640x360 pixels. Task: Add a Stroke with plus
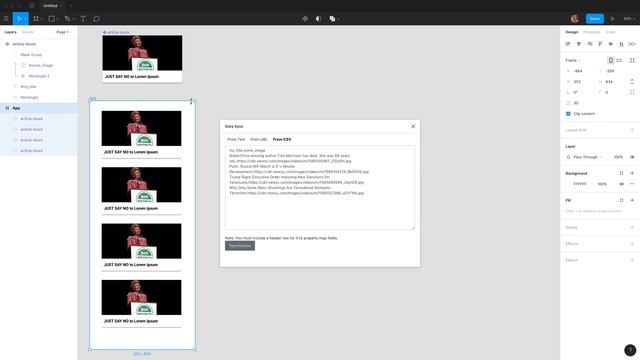coord(632,227)
